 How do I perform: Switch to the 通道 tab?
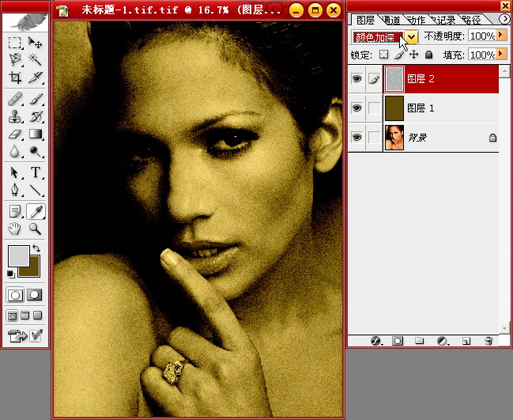[x=391, y=21]
